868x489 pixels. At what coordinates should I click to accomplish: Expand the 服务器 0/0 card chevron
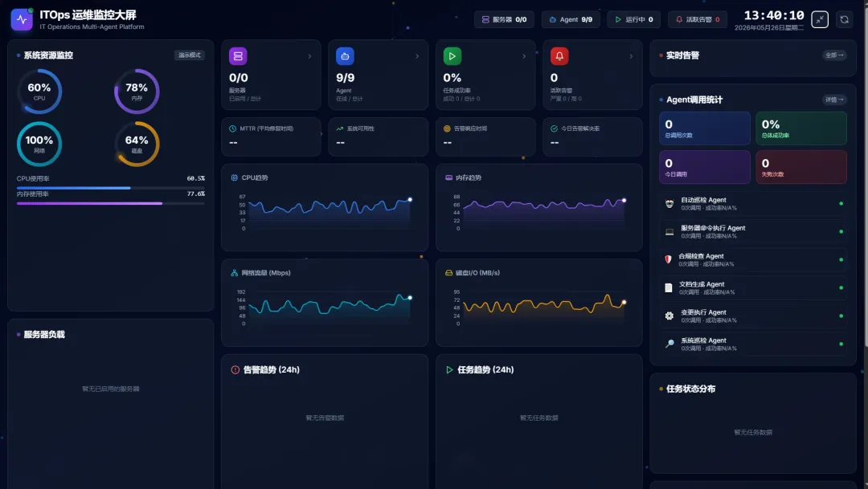[x=309, y=56]
